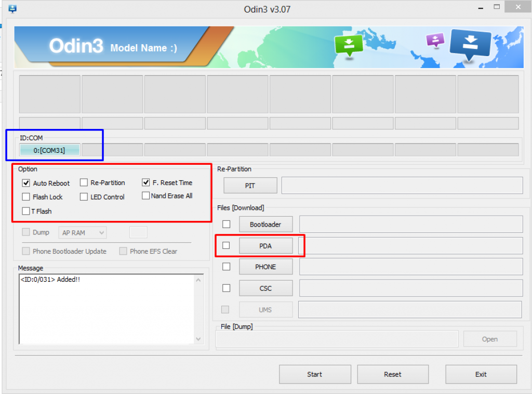
Task: Check the T Flash option
Action: coord(25,211)
